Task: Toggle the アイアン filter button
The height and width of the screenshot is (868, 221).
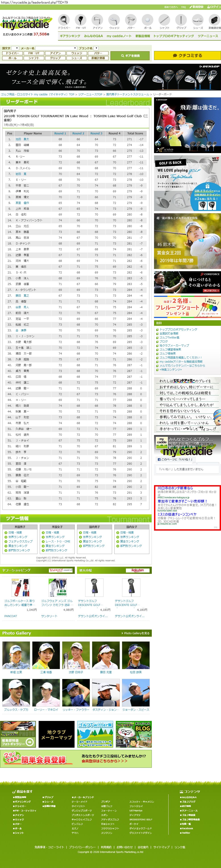Action: pos(55,53)
